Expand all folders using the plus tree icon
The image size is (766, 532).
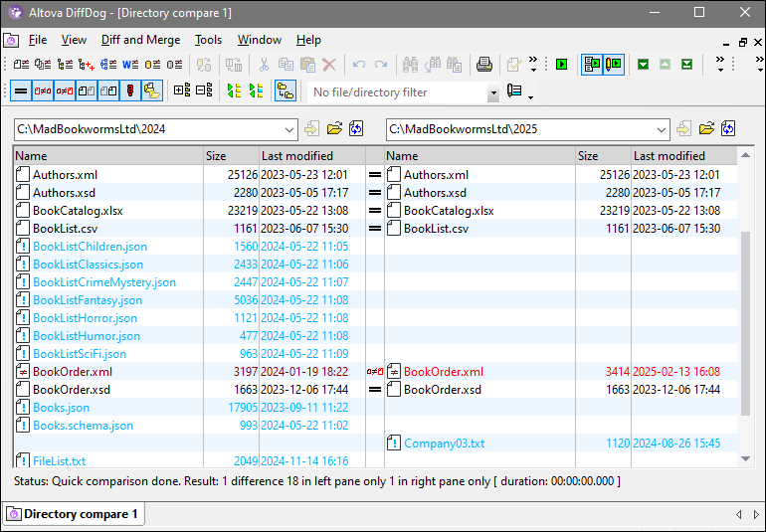pos(181,91)
